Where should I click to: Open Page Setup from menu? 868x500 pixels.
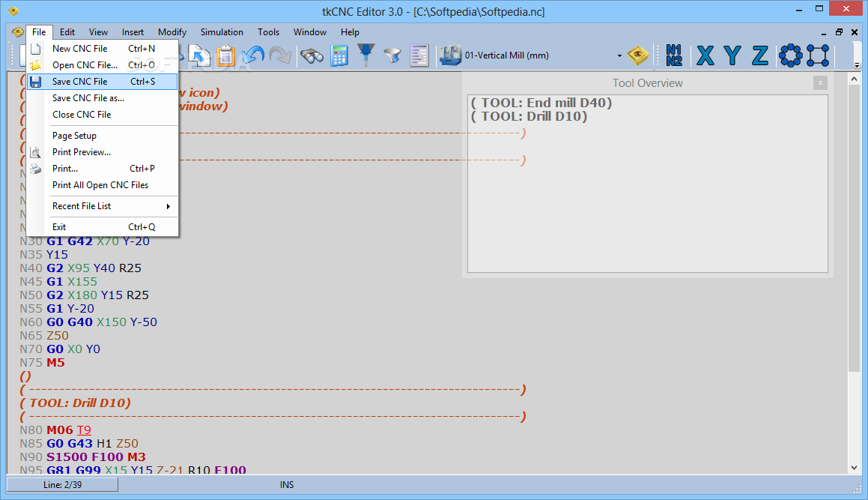(103, 136)
